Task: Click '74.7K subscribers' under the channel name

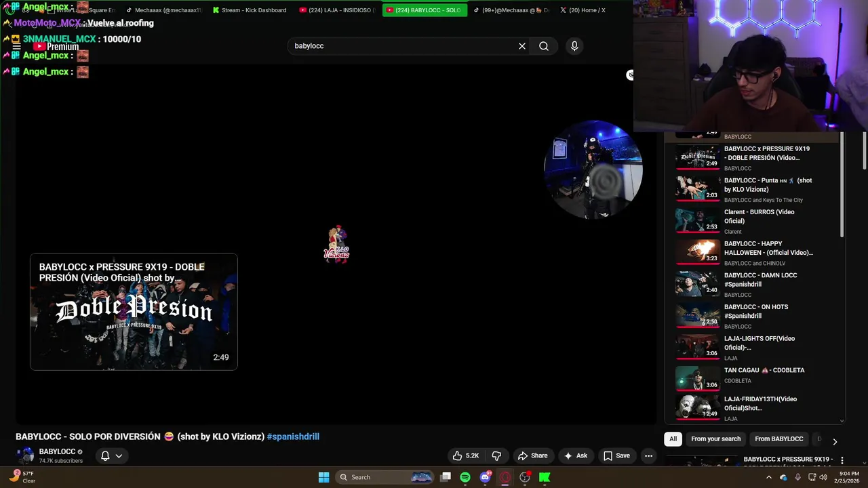Action: tap(61, 461)
